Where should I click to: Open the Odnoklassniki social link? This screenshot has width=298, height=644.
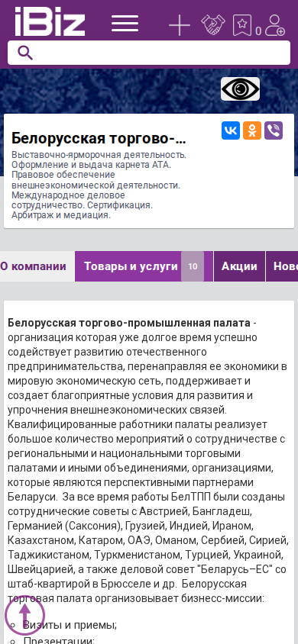click(252, 130)
